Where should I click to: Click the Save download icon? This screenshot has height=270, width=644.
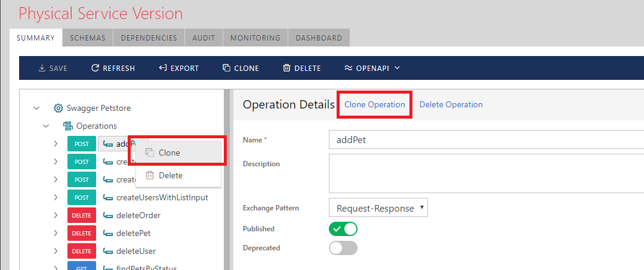click(42, 69)
